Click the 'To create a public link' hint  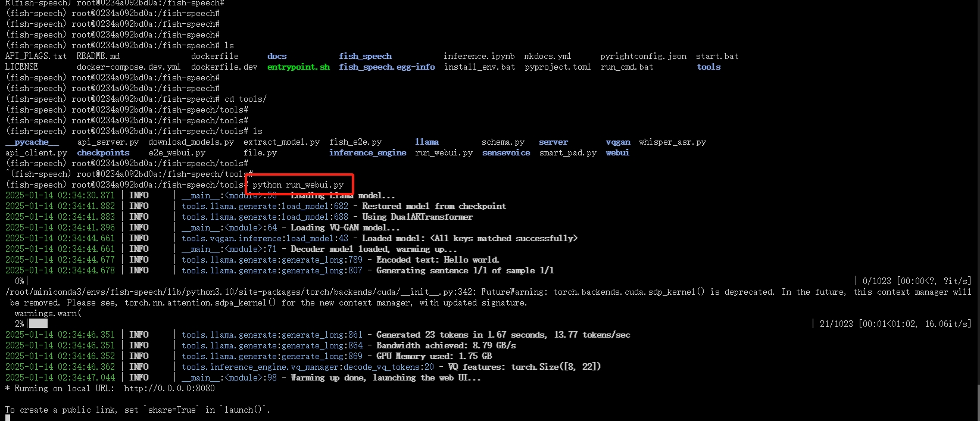138,410
